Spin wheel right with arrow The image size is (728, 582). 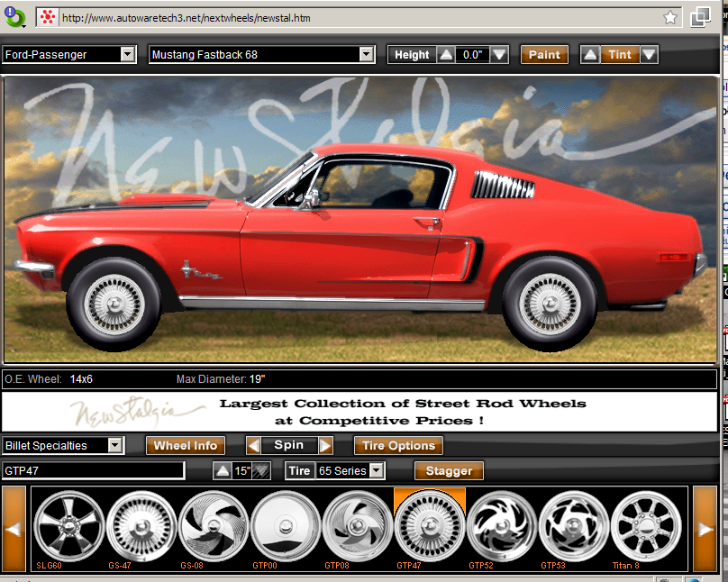(x=325, y=445)
